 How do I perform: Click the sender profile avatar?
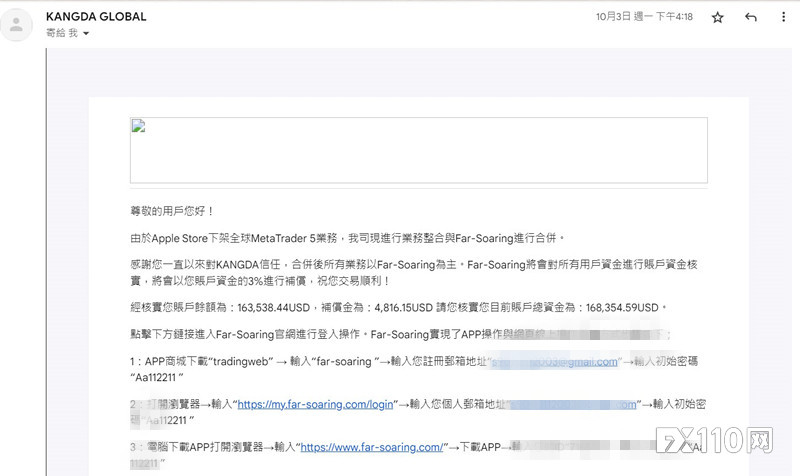(16, 24)
